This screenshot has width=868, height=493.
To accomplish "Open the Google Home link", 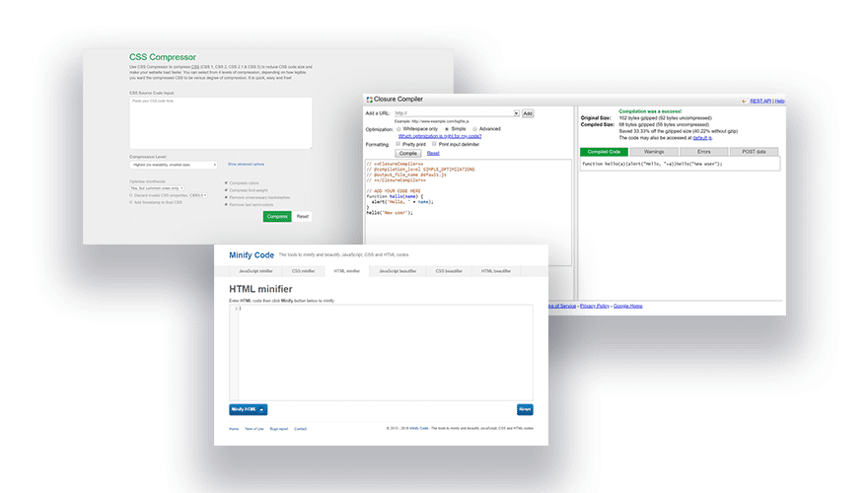I will point(627,306).
